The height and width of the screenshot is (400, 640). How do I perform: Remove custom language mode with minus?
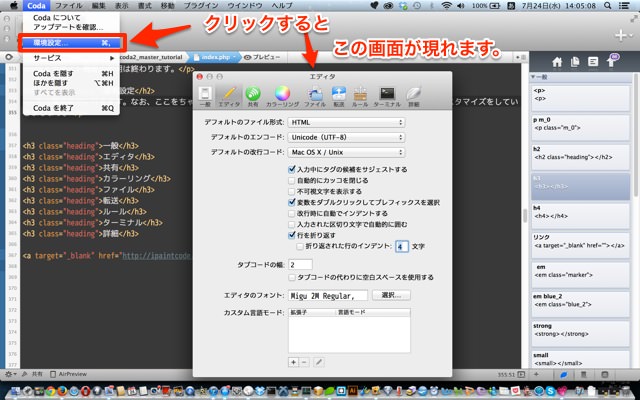(304, 362)
